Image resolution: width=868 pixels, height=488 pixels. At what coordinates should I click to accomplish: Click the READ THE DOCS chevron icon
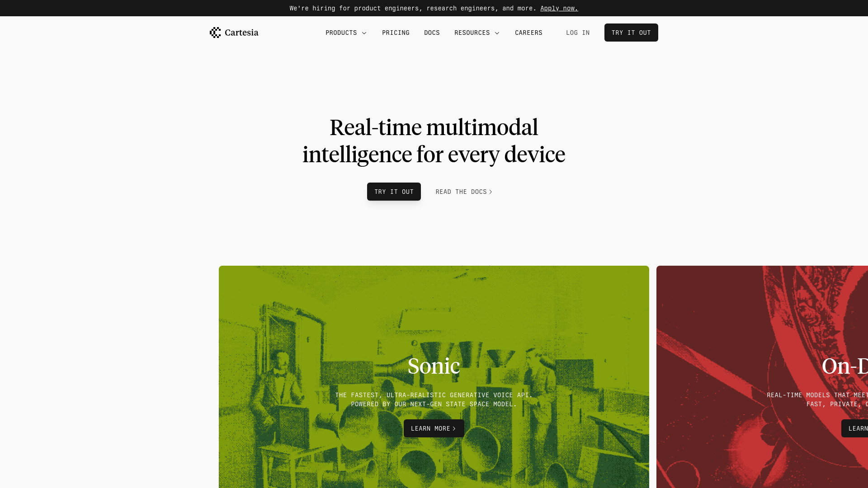490,191
